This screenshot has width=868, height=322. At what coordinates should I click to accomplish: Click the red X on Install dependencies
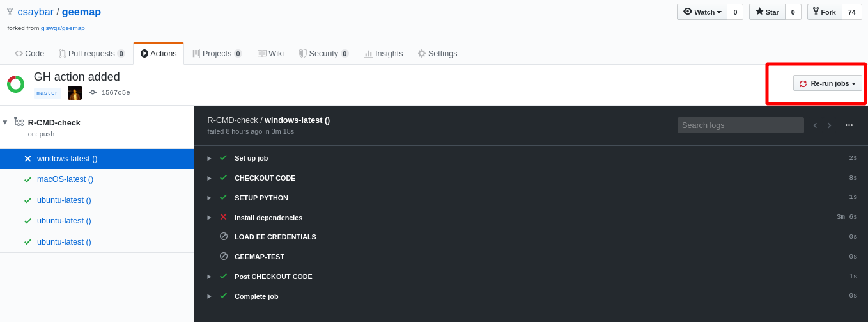223,217
